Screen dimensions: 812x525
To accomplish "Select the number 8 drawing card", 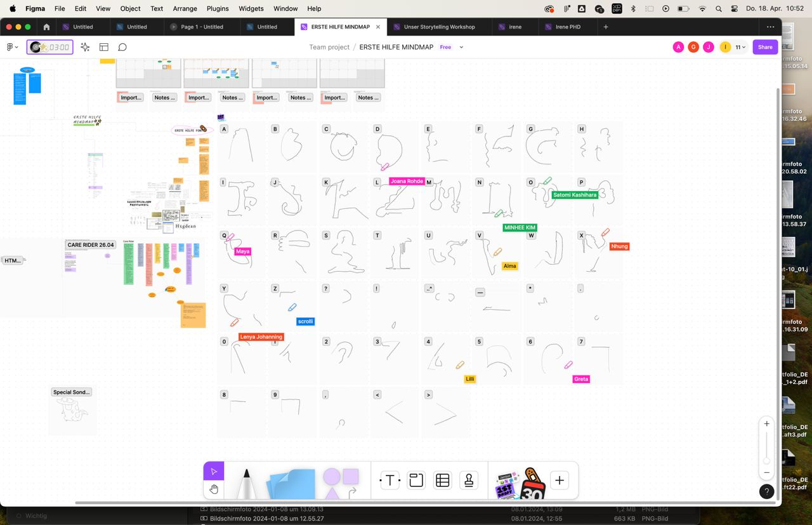I will (x=241, y=413).
